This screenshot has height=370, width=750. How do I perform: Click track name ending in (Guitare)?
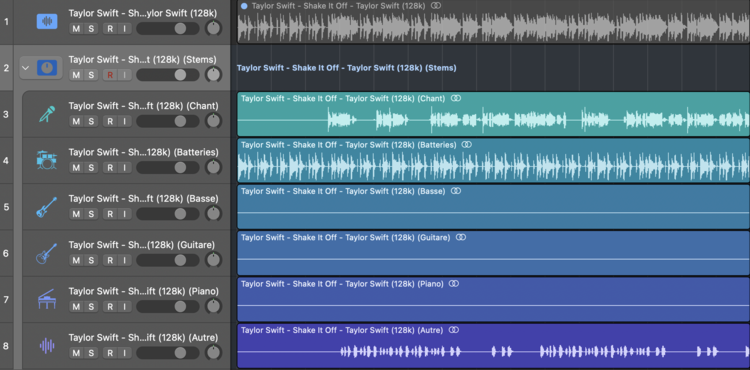[142, 245]
